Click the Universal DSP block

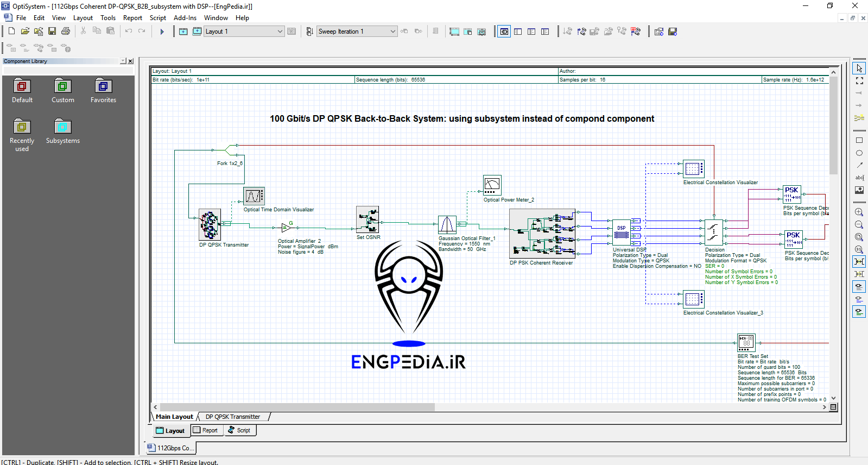[622, 232]
